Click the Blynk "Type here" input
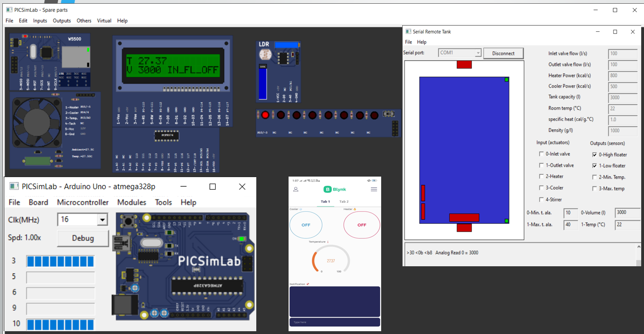This screenshot has width=644, height=334. [334, 322]
